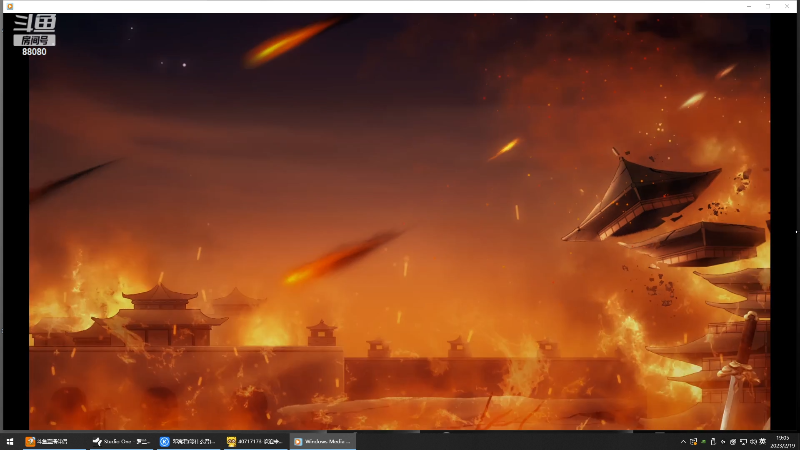Minimize the Windows Media Player window
The height and width of the screenshot is (450, 800).
click(x=749, y=6)
